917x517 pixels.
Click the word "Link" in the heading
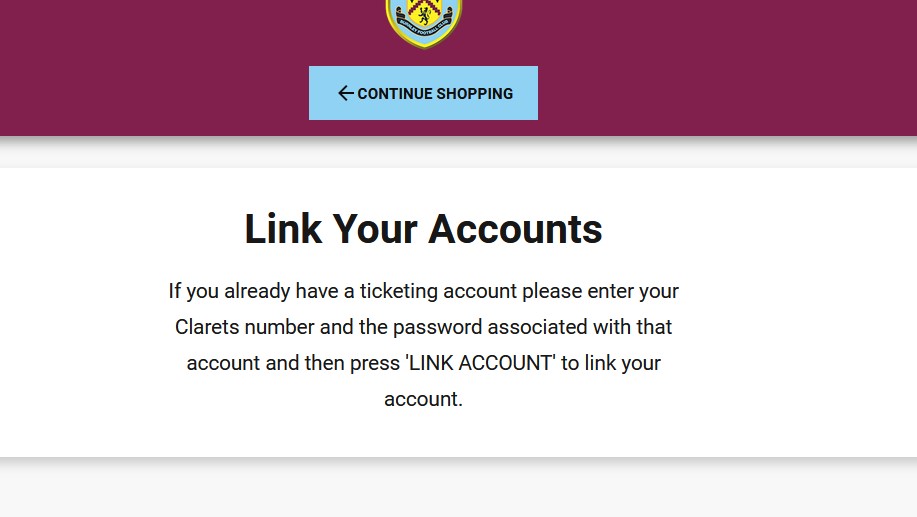coord(284,229)
